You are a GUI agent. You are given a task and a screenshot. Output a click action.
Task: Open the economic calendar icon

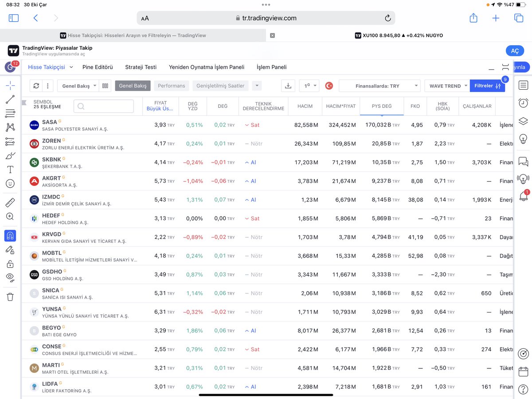523,371
